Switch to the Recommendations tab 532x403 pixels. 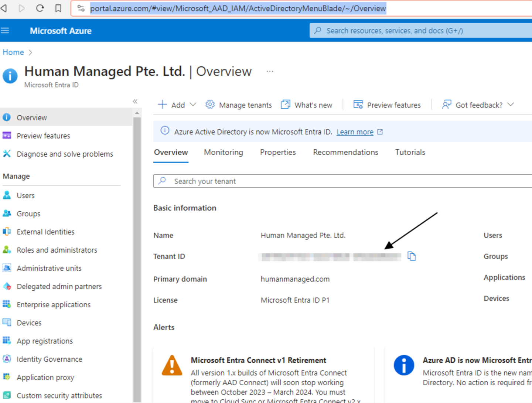[345, 152]
